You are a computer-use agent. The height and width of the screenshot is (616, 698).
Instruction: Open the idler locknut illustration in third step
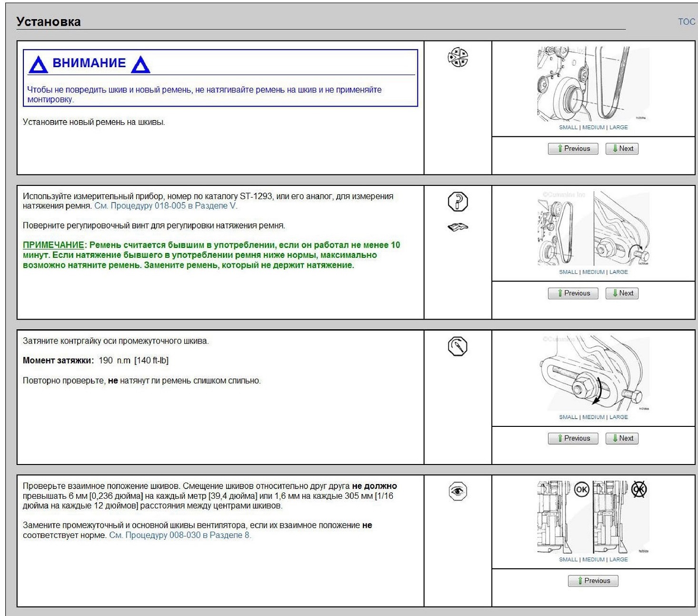click(x=593, y=373)
